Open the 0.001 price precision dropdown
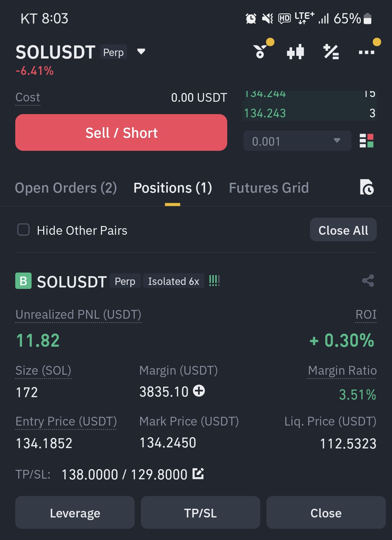Viewport: 392px width, 540px height. (x=297, y=141)
